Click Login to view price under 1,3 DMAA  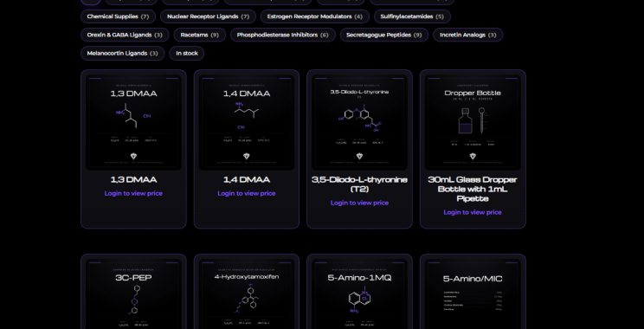pyautogui.click(x=133, y=193)
